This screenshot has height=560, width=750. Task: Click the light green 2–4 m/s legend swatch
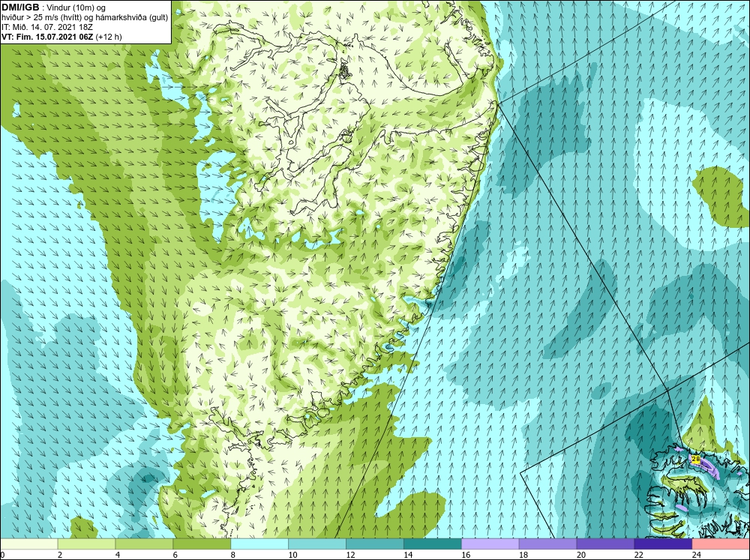(86, 544)
